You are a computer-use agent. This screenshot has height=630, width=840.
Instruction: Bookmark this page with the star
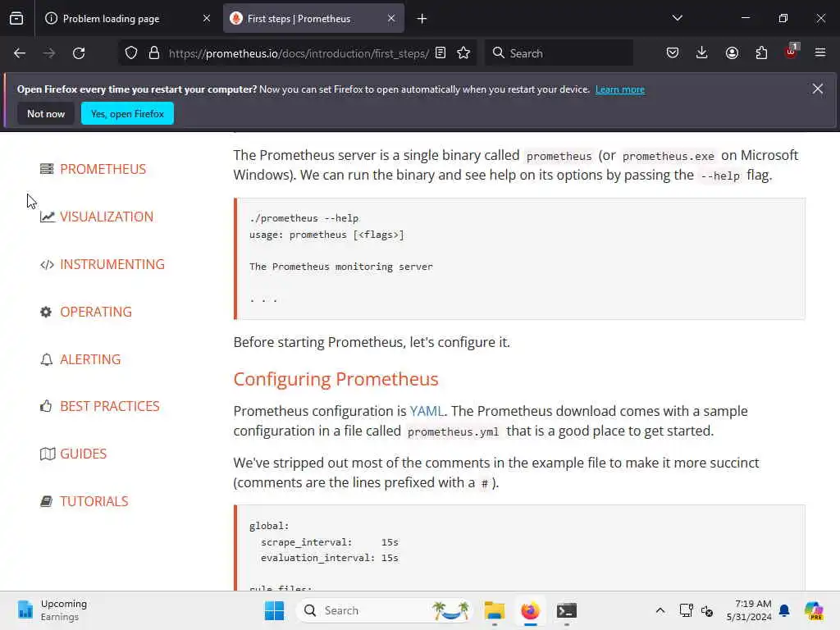[463, 53]
